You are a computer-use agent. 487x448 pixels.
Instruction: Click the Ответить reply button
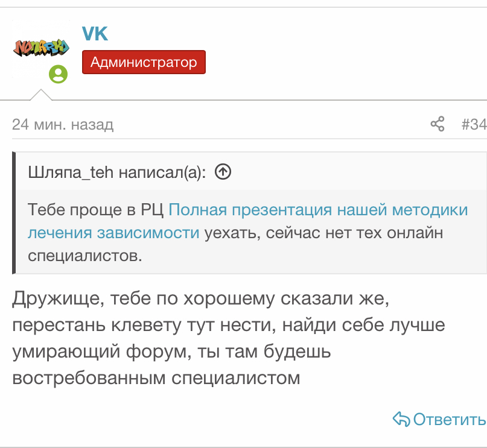[x=448, y=419]
